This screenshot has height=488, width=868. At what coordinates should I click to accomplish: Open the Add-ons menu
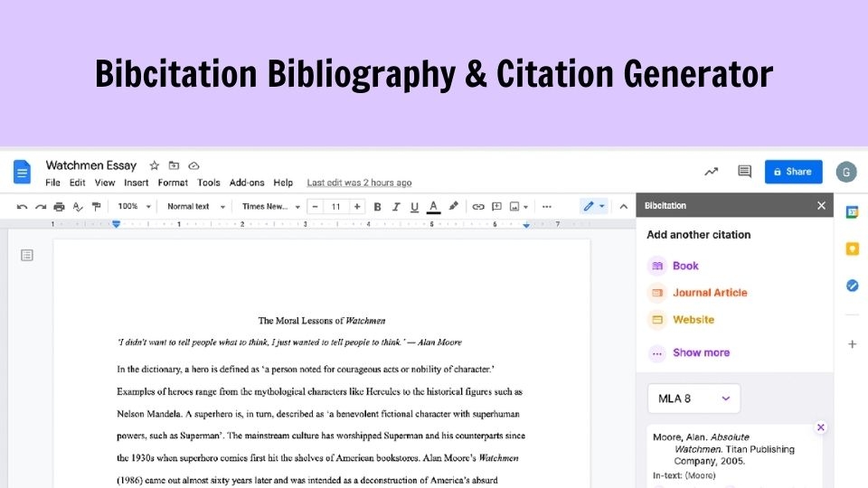[247, 183]
